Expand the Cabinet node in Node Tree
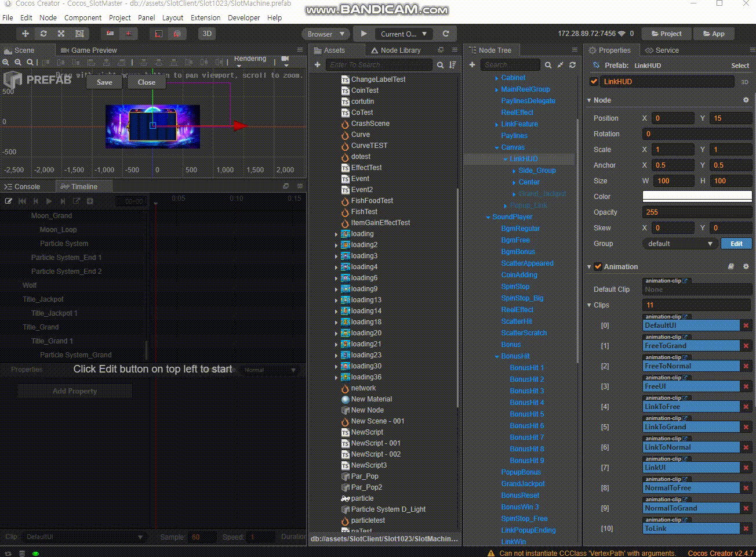The width and height of the screenshot is (756, 557). click(496, 78)
